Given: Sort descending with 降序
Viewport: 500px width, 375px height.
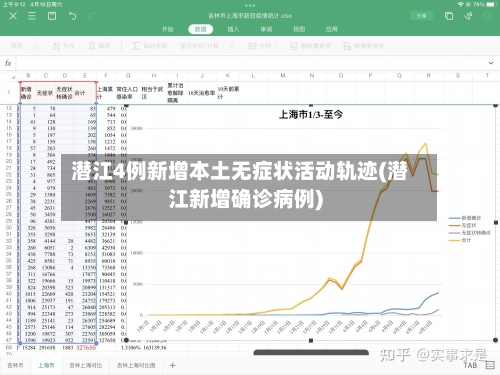Looking at the screenshot, I should [x=99, y=46].
